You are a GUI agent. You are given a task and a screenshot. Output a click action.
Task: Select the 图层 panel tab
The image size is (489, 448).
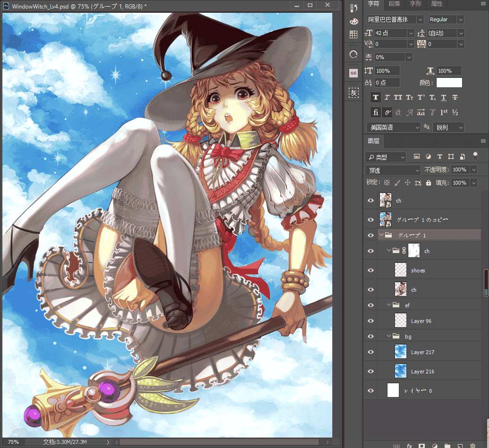click(x=374, y=141)
